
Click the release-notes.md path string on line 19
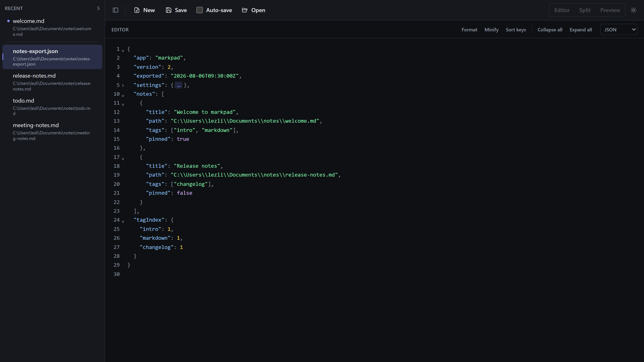pos(254,175)
